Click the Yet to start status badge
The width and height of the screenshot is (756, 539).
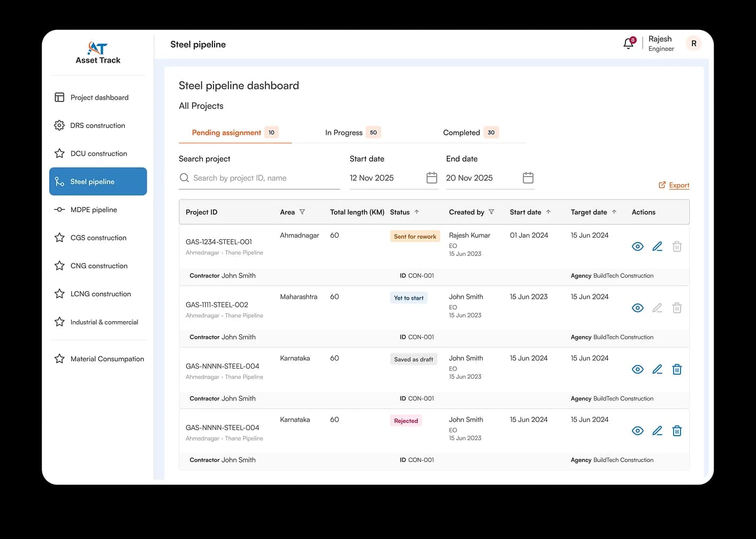pos(409,298)
